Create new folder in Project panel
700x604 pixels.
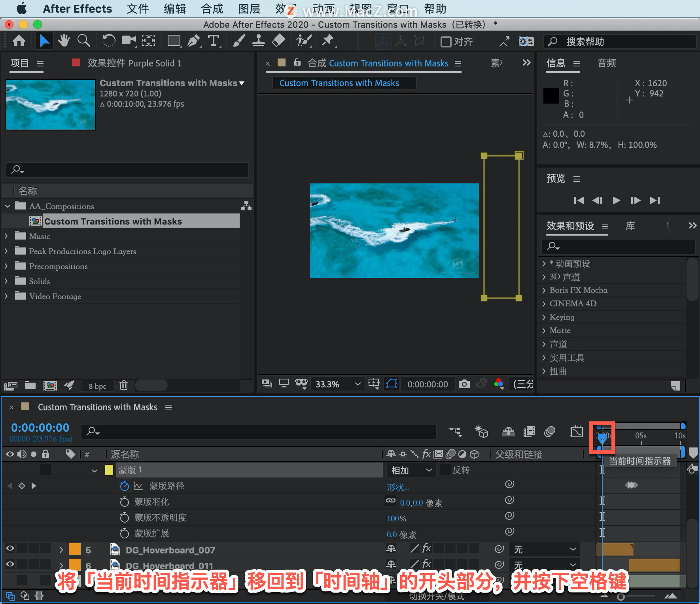tap(30, 385)
